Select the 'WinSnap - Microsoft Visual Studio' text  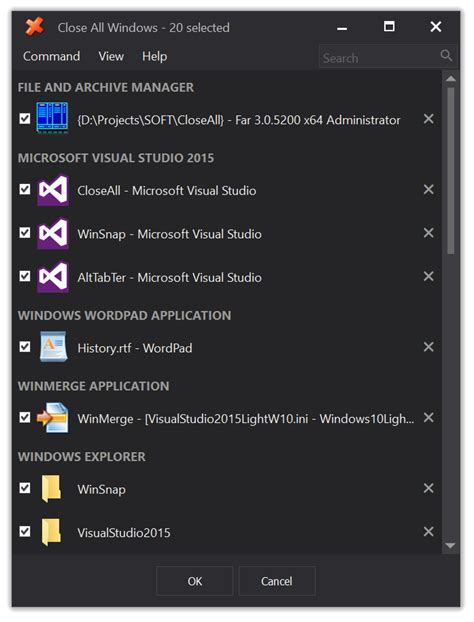click(169, 234)
